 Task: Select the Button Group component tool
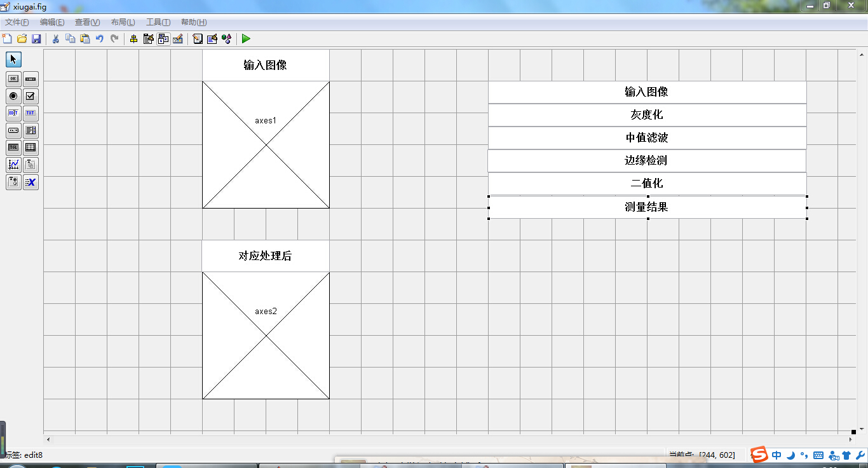click(13, 182)
